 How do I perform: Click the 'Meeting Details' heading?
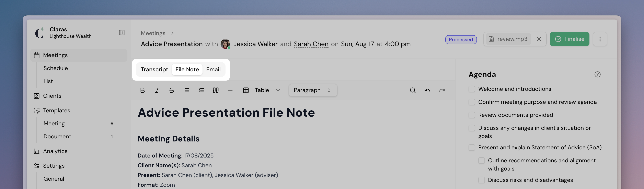169,139
